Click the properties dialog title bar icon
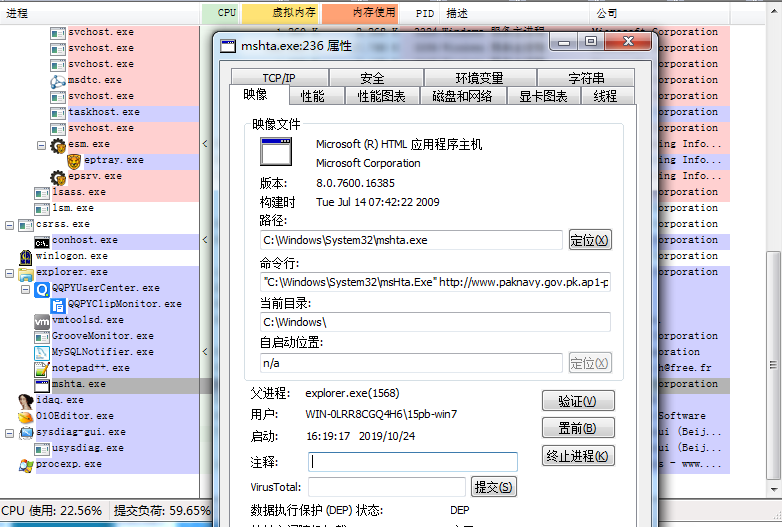782x527 pixels. pyautogui.click(x=228, y=46)
